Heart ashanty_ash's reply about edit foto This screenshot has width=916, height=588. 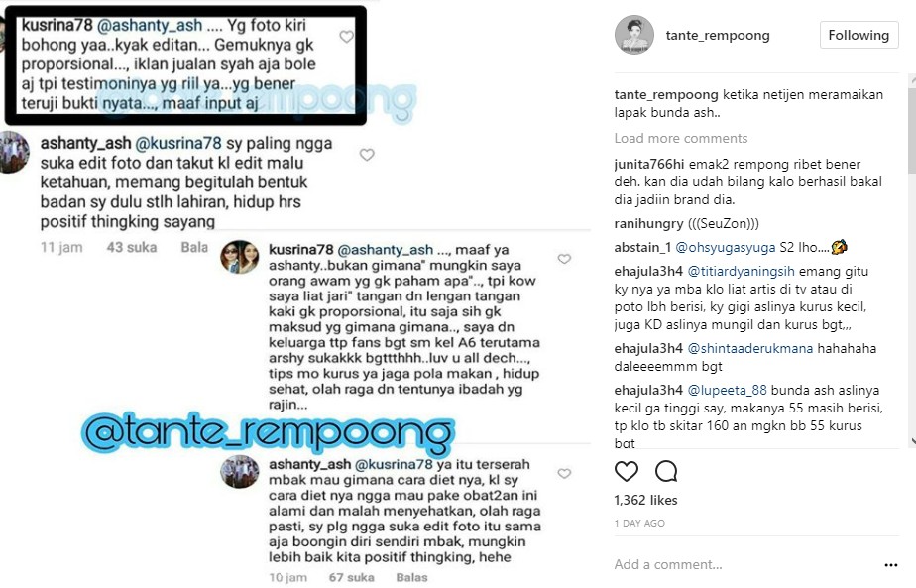367,155
